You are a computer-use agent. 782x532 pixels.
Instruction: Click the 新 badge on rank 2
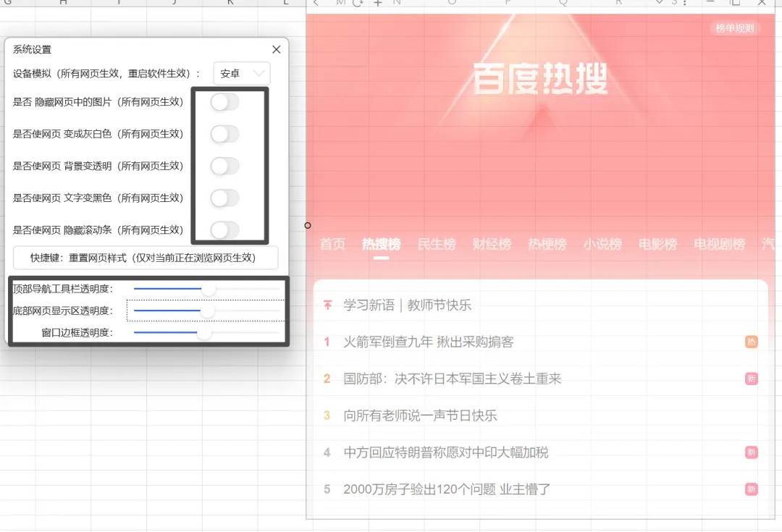pos(752,379)
